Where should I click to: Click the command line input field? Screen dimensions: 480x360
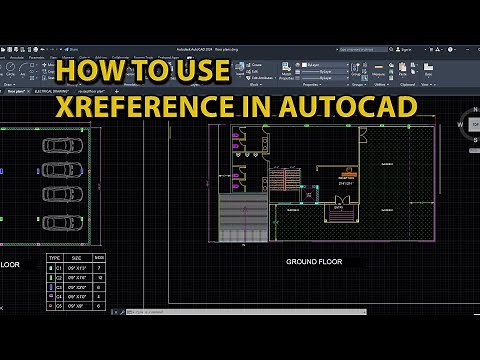pyautogui.click(x=247, y=312)
